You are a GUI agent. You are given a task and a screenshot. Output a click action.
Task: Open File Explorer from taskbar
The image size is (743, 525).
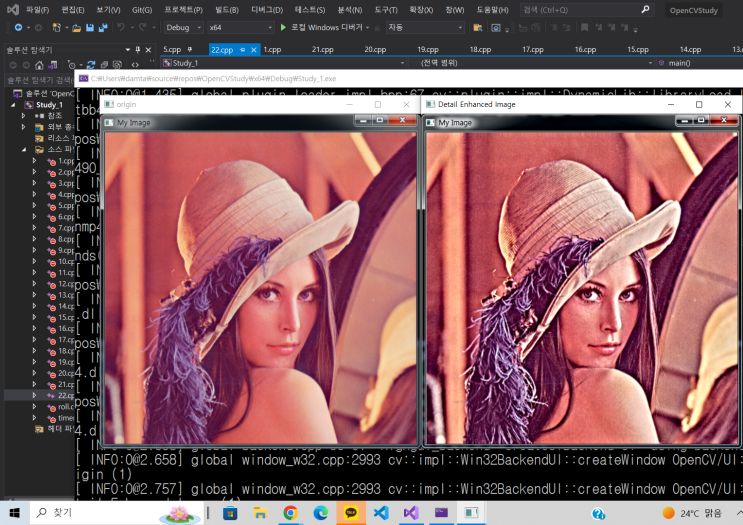(260, 513)
